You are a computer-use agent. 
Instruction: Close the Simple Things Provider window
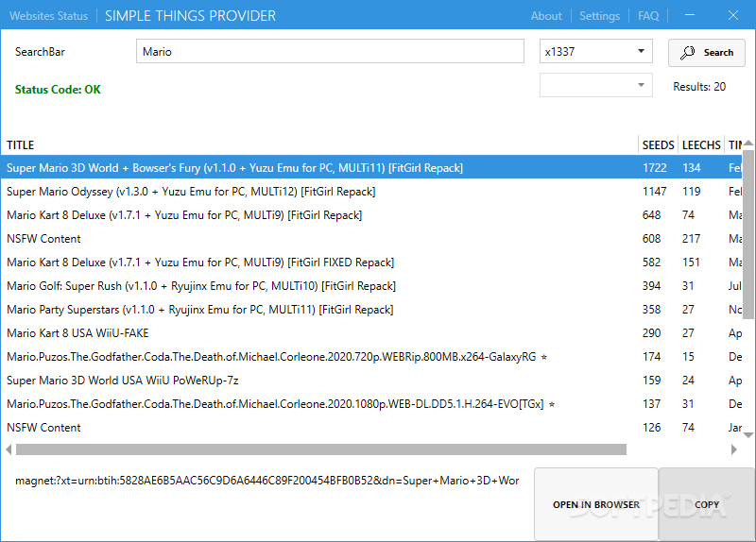point(733,15)
